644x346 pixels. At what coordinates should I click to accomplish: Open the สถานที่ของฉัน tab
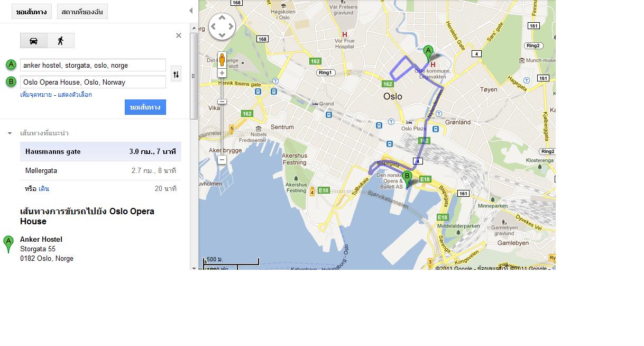[x=82, y=12]
